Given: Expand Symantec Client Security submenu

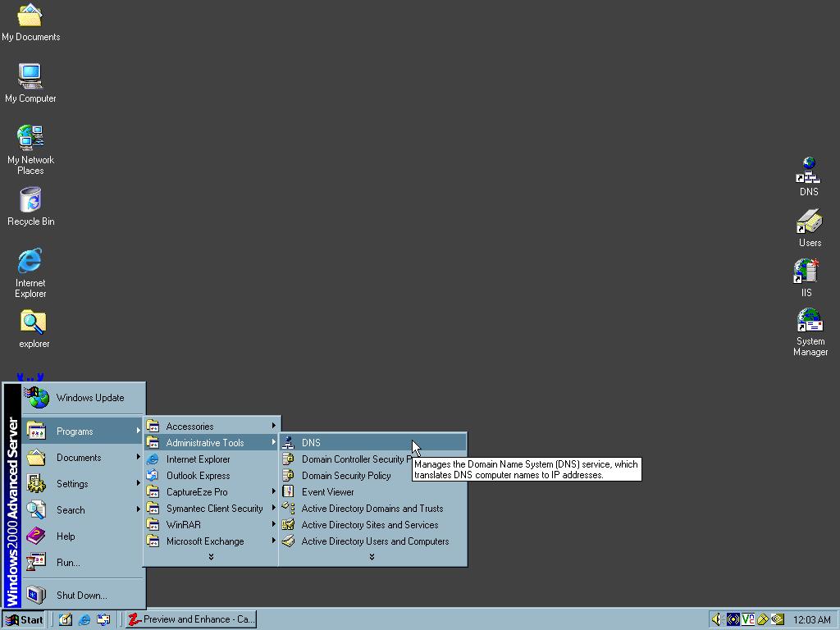Looking at the screenshot, I should click(212, 509).
